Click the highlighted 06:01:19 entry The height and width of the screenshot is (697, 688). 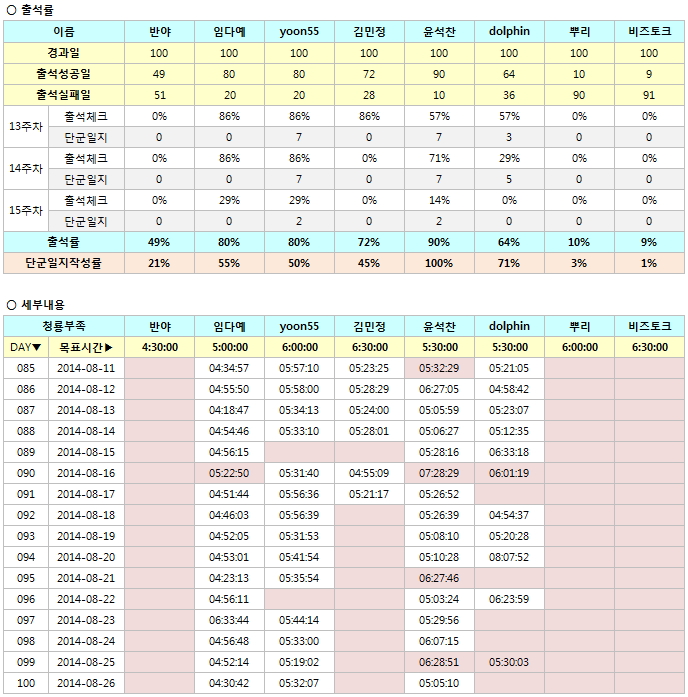click(509, 473)
